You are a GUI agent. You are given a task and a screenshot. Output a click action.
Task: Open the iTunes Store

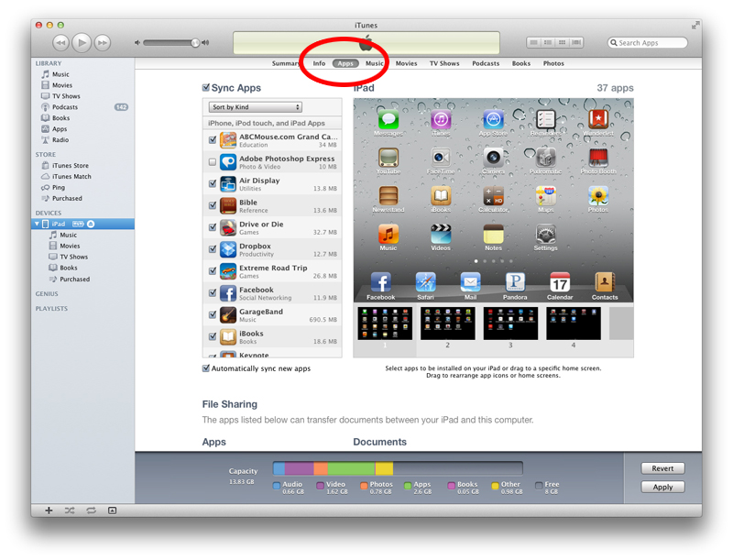(71, 166)
